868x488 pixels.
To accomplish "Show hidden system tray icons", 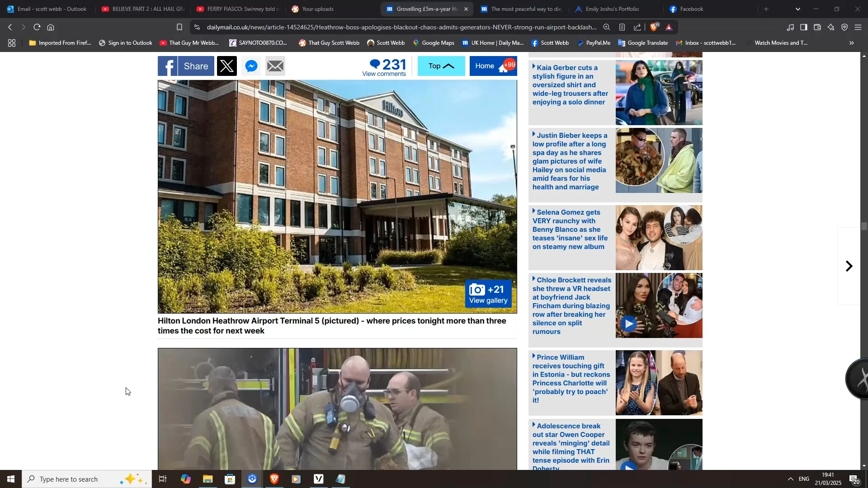I will point(790,479).
